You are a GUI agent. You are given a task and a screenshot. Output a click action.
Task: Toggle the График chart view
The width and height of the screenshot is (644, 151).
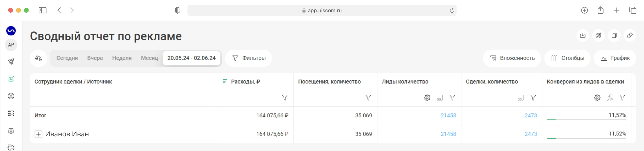click(615, 58)
